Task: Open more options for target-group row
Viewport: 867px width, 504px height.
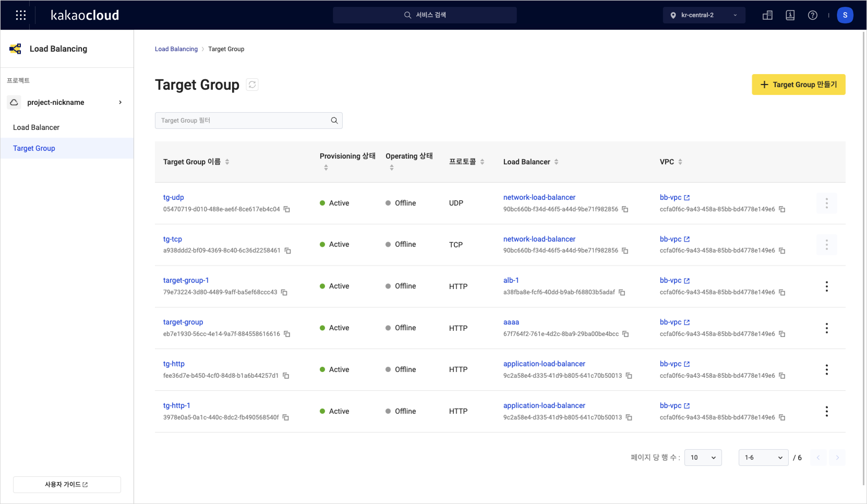Action: click(826, 328)
